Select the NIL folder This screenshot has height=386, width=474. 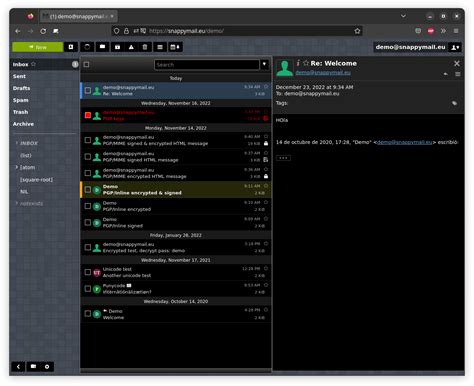[x=24, y=192]
